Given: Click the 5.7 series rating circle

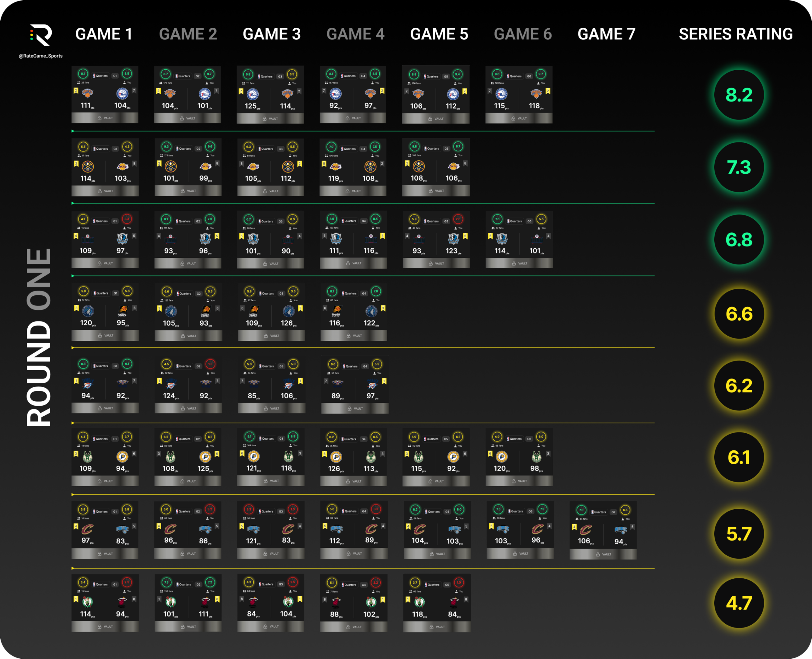Looking at the screenshot, I should (x=739, y=534).
